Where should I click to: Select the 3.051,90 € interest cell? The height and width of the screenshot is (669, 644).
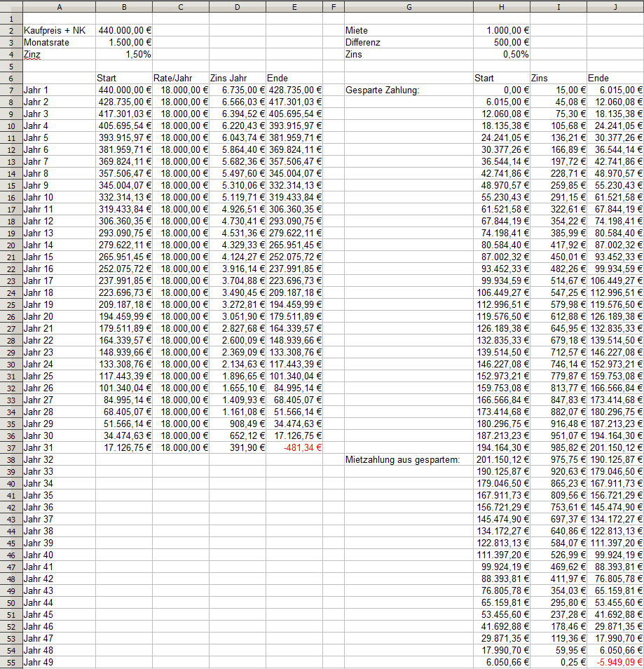click(x=238, y=317)
